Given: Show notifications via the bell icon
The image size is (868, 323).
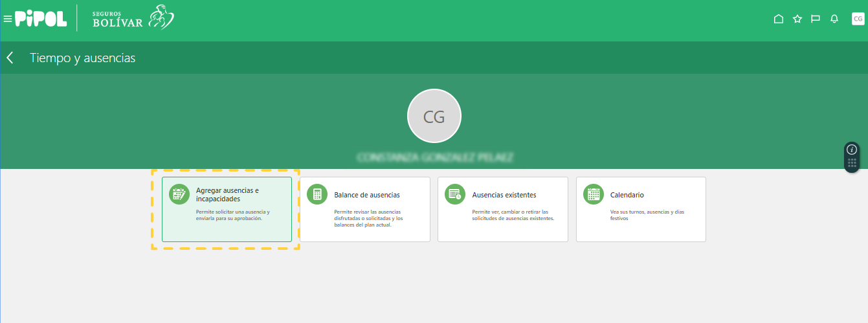Looking at the screenshot, I should [834, 19].
